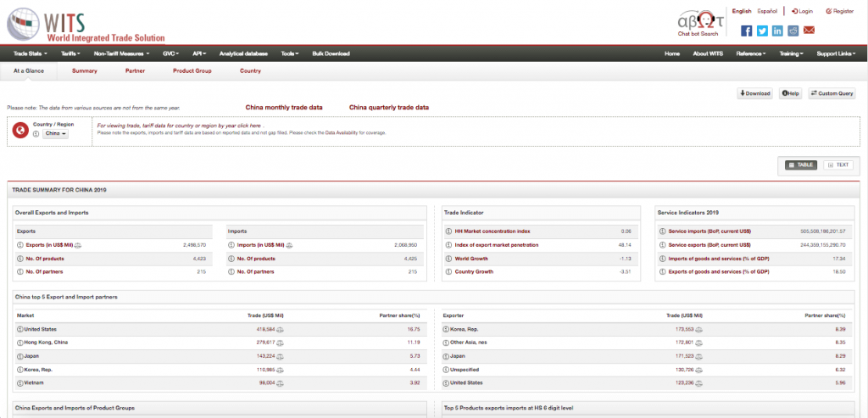Viewport: 868px width, 418px height.
Task: Click 'Imports of goods and services (% of GDP)'
Action: [x=719, y=259]
